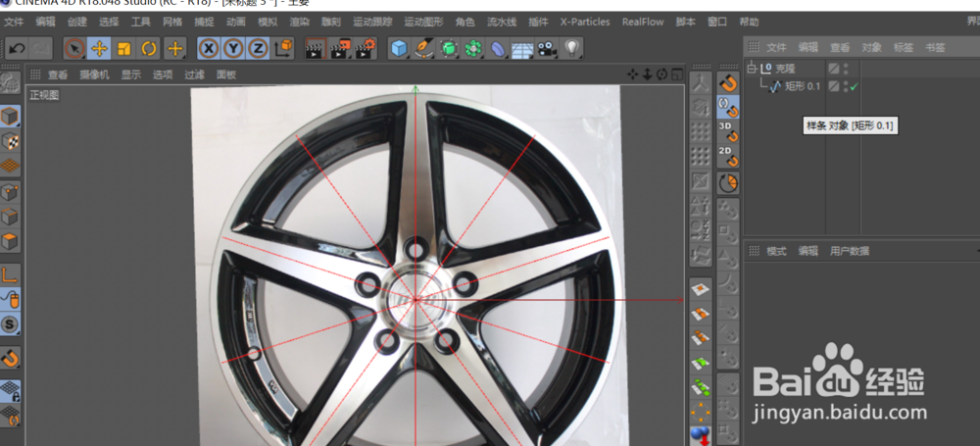Toggle Auto Snapping mode
This screenshot has width=980, height=446.
pos(727,108)
